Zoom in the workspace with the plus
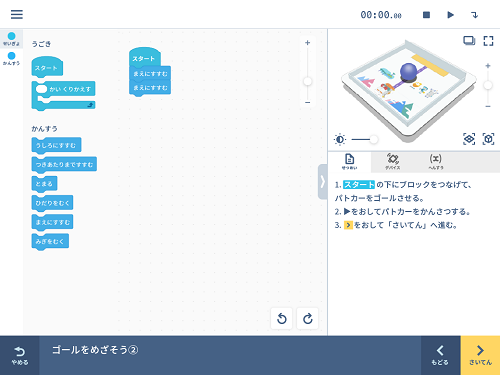This screenshot has height=375, width=500. (307, 43)
